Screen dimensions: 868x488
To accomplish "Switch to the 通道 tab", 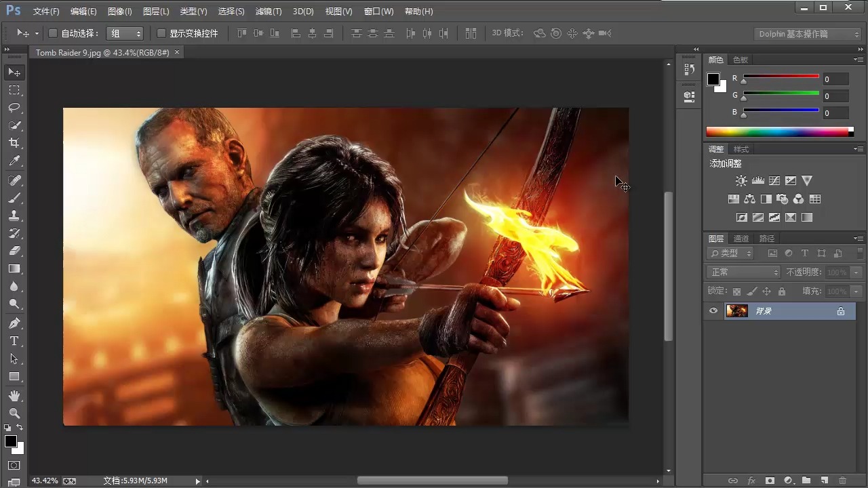I will click(x=741, y=239).
